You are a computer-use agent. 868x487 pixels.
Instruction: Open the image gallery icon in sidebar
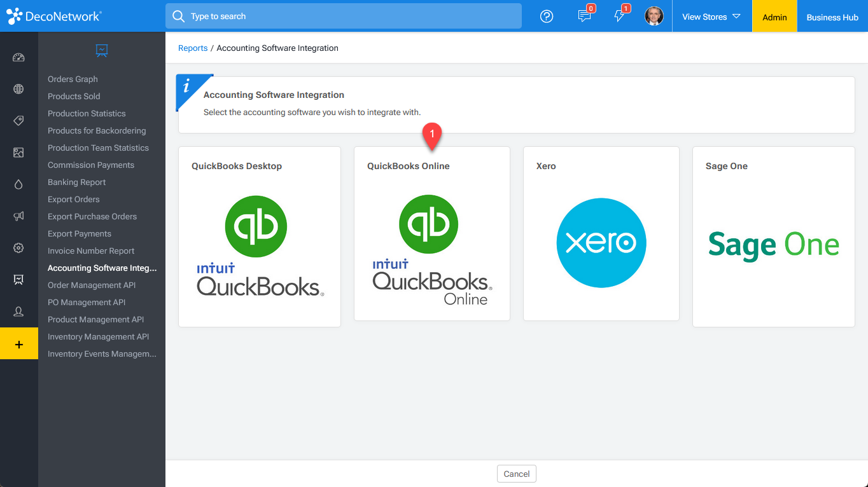(18, 153)
